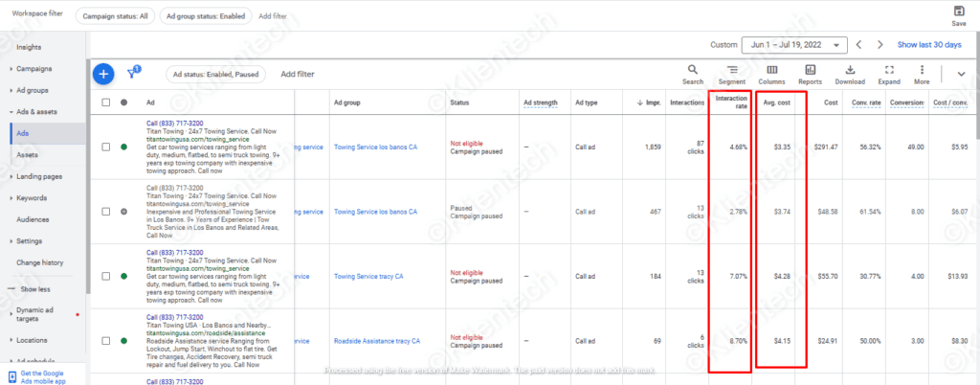Check the Roadside Assistance ad row checkbox
980x385 pixels.
106,340
